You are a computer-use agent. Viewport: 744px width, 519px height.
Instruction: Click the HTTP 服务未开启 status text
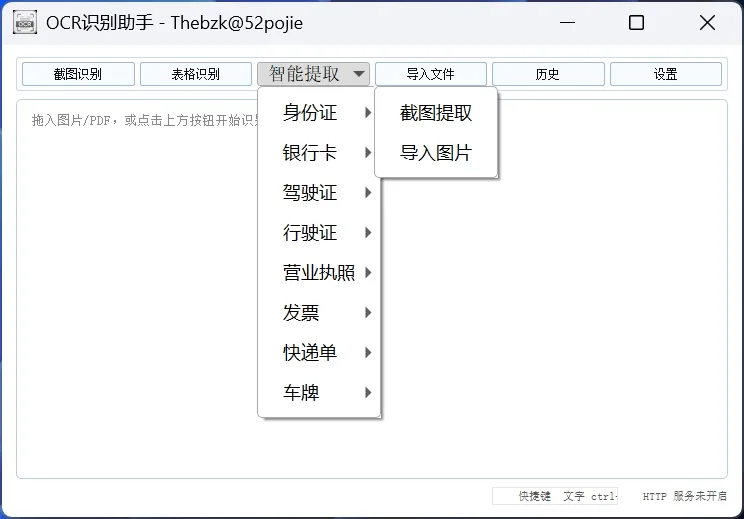click(x=685, y=496)
